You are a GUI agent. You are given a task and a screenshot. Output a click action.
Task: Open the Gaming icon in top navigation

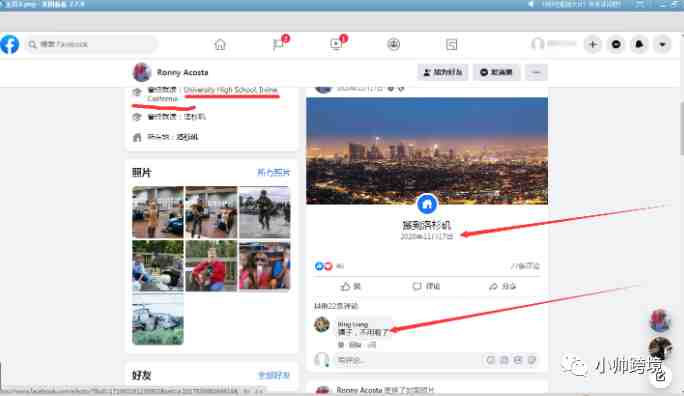pos(451,44)
